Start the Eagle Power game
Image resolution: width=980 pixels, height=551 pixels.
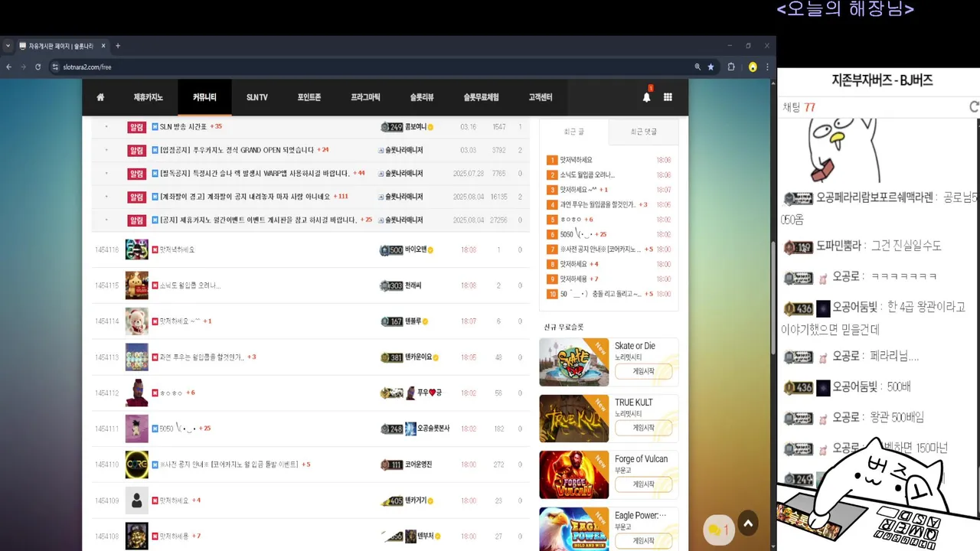643,541
